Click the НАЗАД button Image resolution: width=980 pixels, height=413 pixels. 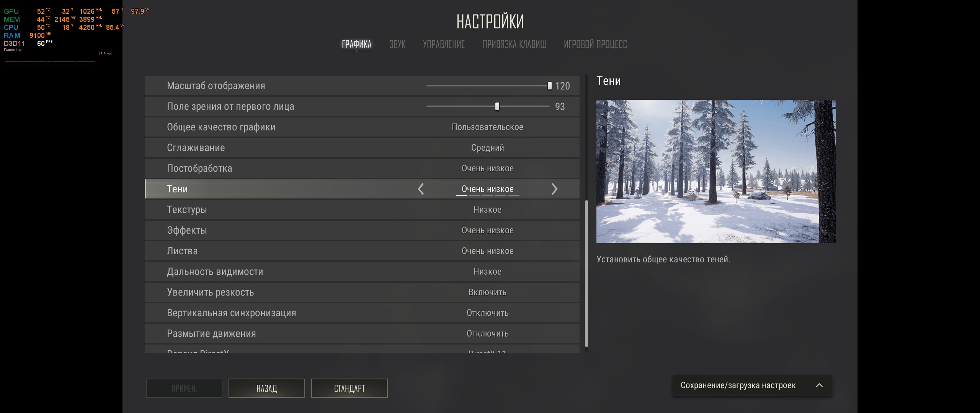coord(267,388)
